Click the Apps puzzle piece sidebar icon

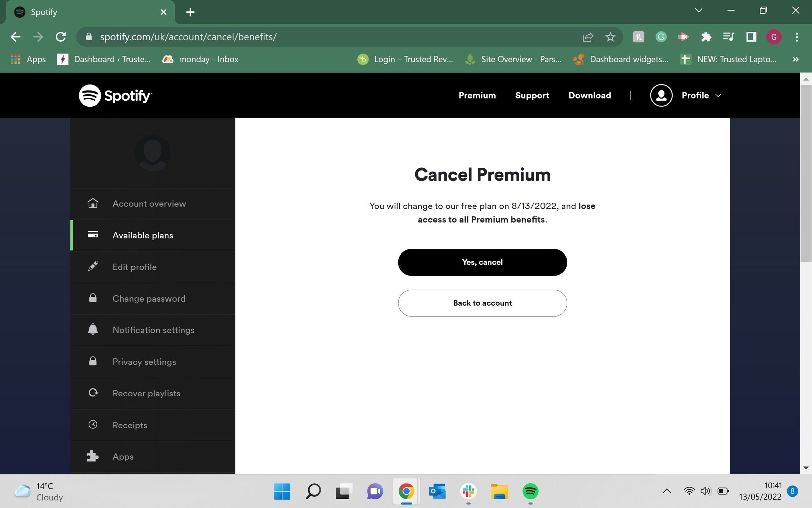pyautogui.click(x=93, y=456)
